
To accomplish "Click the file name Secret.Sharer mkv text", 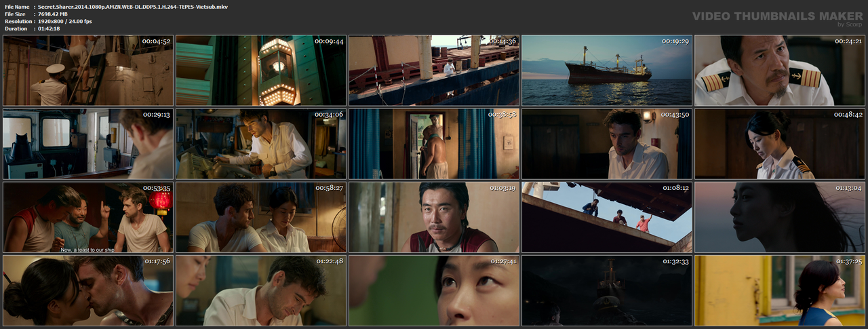I will [x=133, y=6].
